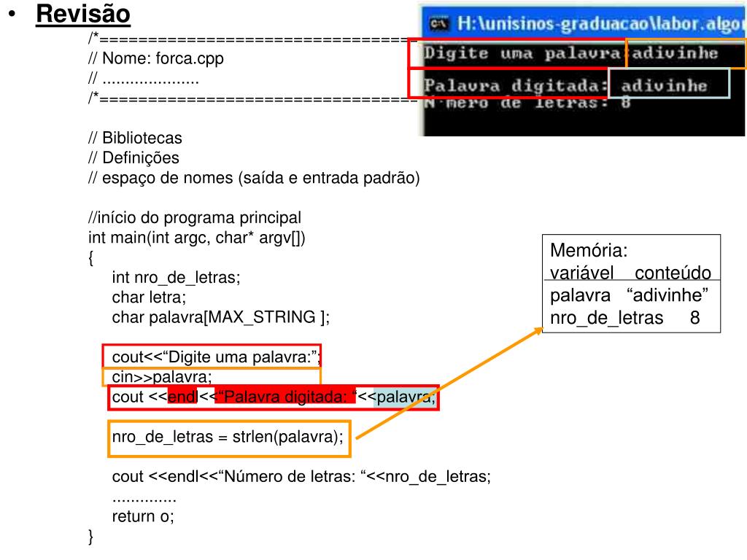
Task: Click 'Digite uma palavra' in console output
Action: point(522,53)
